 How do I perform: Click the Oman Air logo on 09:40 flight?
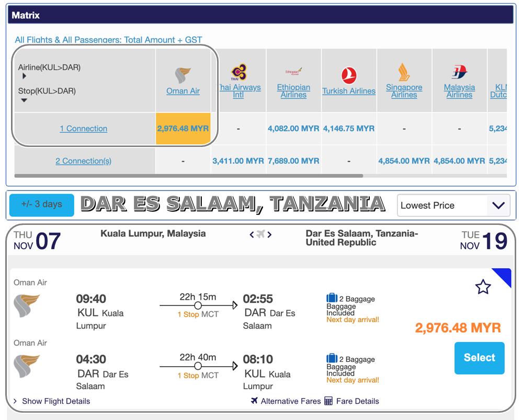pos(26,305)
